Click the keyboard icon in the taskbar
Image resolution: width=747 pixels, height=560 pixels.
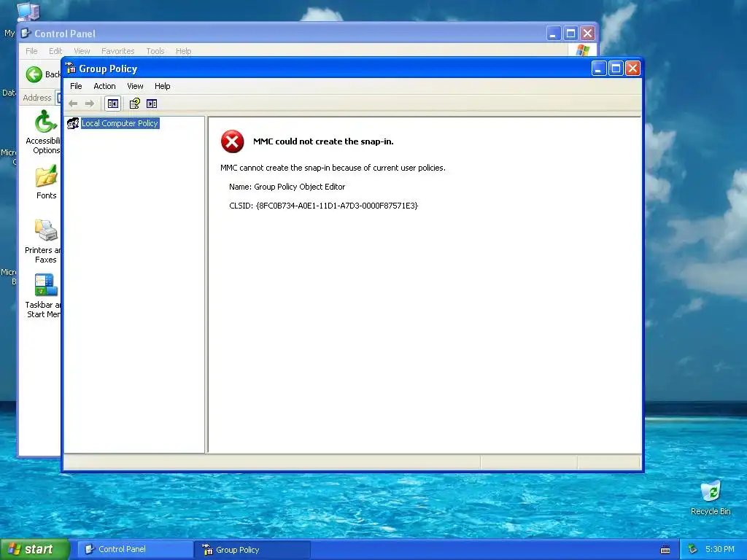(665, 550)
